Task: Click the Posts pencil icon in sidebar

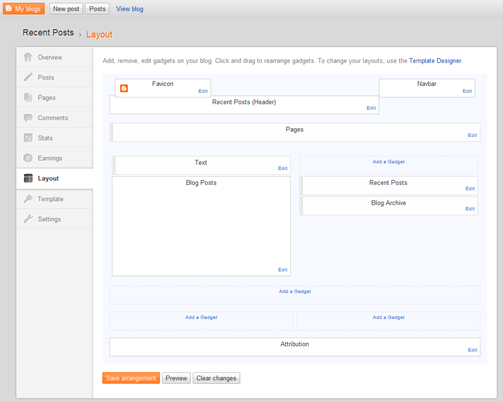Action: point(28,77)
